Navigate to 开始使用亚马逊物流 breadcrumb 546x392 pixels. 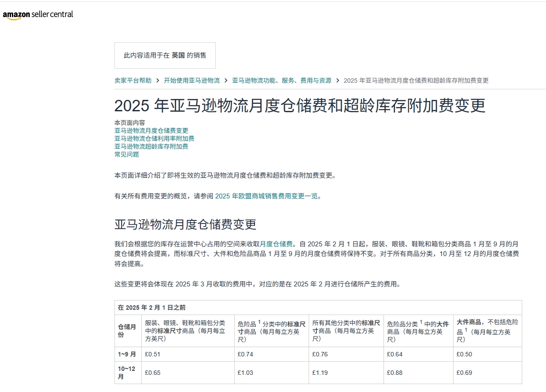[x=191, y=81]
